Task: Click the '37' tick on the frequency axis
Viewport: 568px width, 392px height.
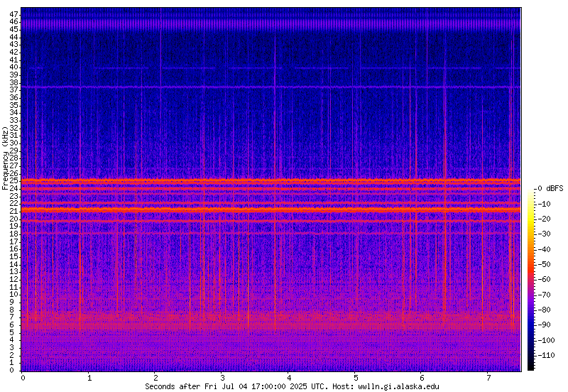Action: pos(14,90)
